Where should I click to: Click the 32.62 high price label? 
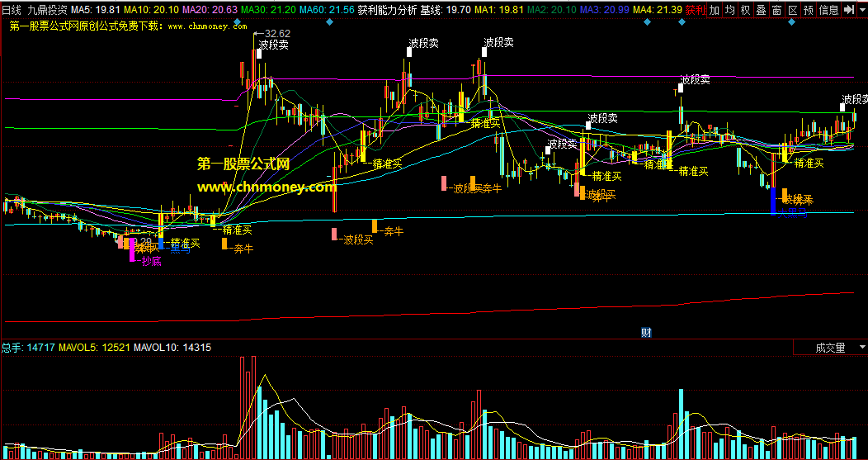277,33
